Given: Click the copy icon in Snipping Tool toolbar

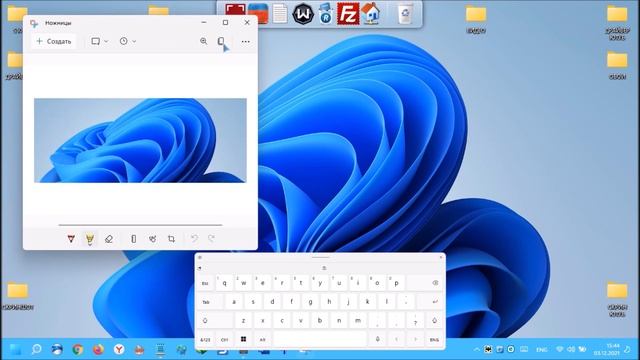Looking at the screenshot, I should pos(221,41).
